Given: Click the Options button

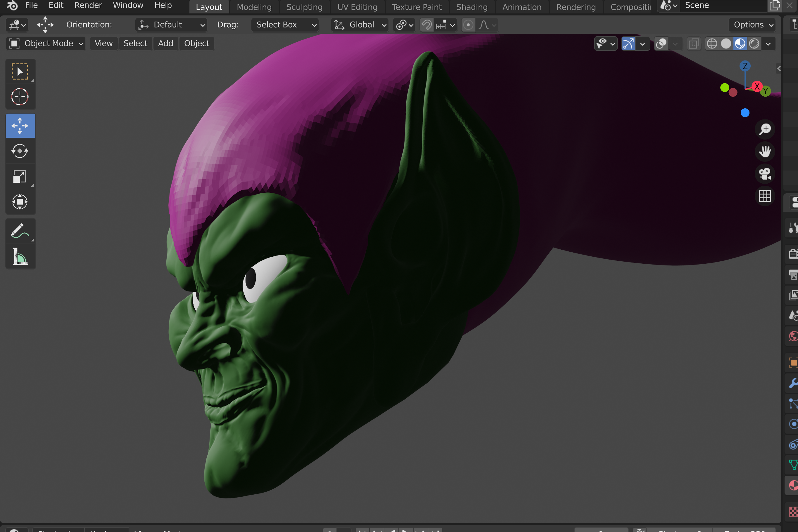Looking at the screenshot, I should point(752,25).
